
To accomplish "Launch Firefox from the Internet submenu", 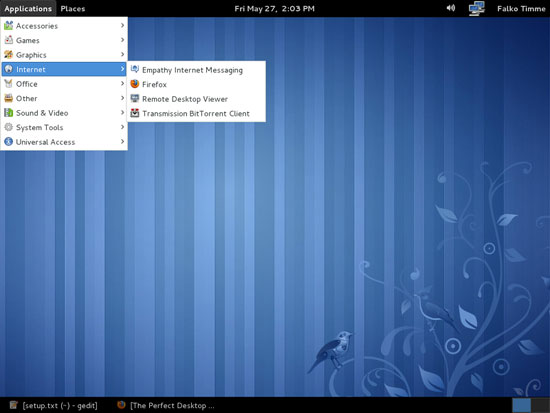I will [196, 85].
